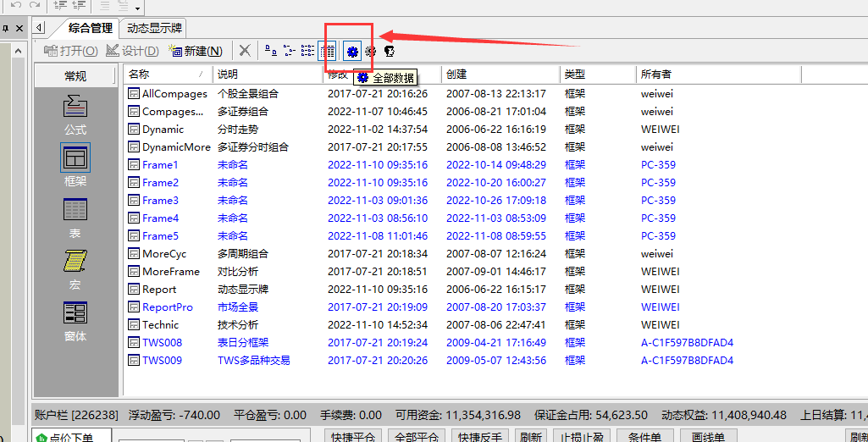Click the frame icon beside Frame1
The image size is (868, 442).
pos(134,164)
